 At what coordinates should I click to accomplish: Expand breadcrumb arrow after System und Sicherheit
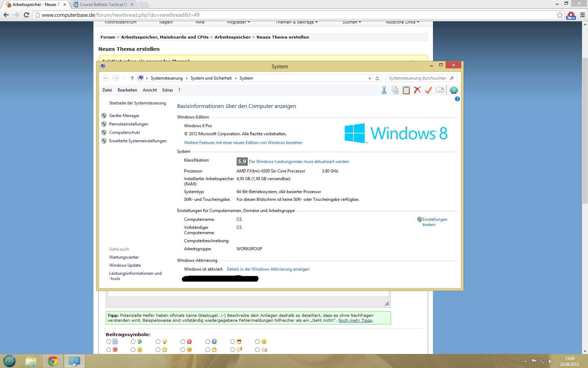[236, 78]
